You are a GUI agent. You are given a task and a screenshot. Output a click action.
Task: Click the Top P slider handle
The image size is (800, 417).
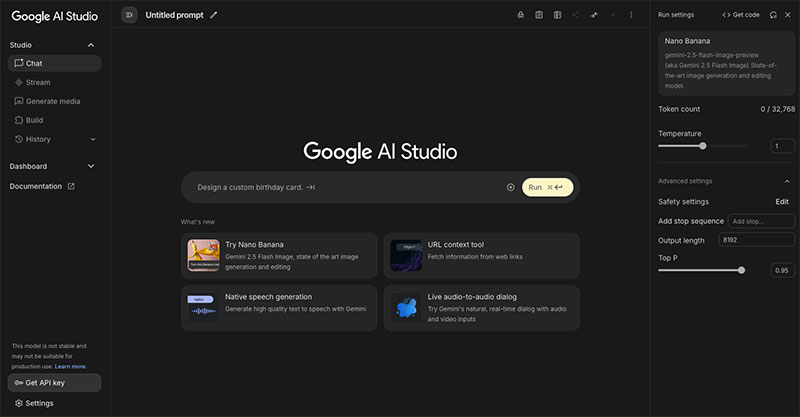tap(741, 270)
